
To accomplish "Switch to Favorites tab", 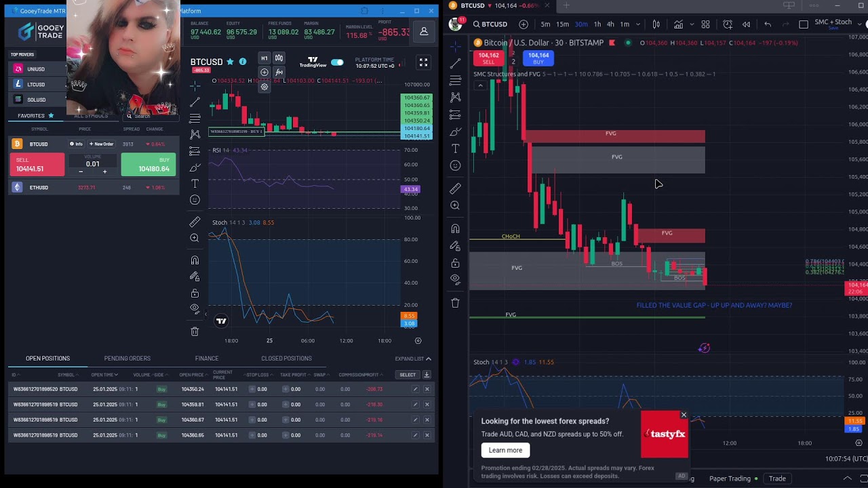I will click(35, 116).
